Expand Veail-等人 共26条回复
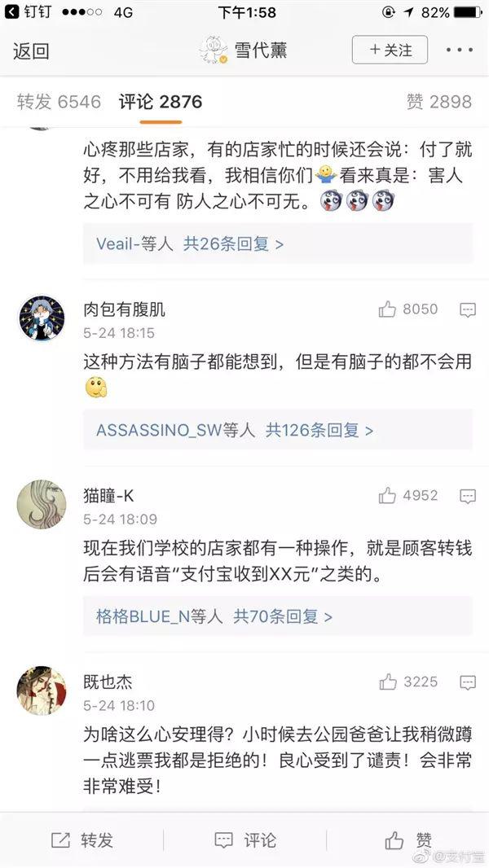 (x=278, y=243)
